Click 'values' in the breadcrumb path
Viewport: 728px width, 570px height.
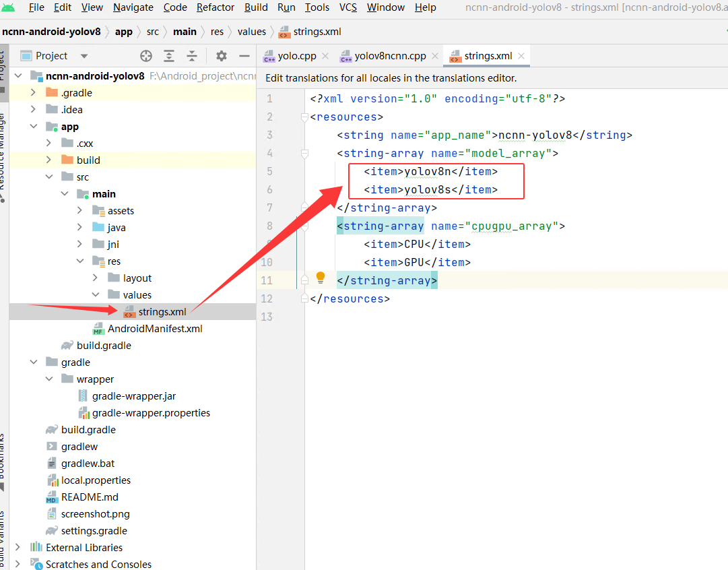(x=252, y=32)
